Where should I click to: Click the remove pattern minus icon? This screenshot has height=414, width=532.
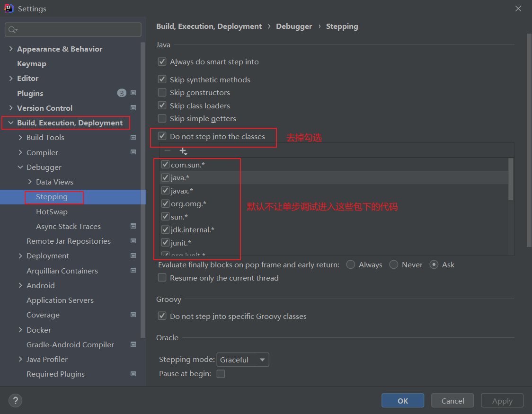click(167, 151)
